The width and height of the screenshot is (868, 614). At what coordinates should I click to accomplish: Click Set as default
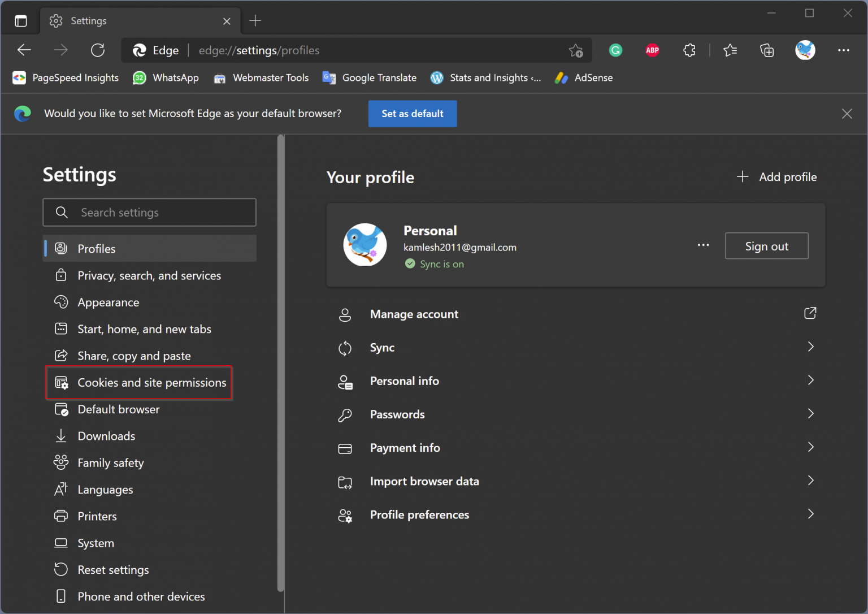pos(412,114)
